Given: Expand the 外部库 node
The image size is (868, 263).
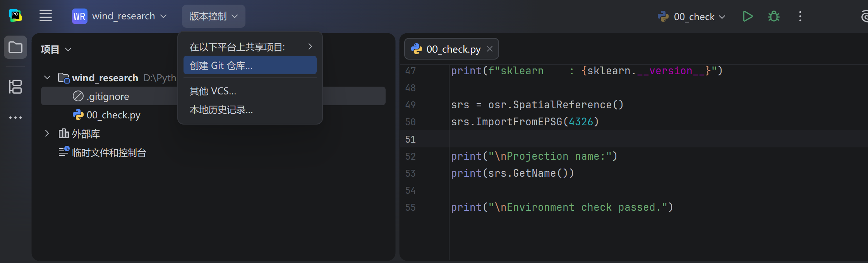Looking at the screenshot, I should pos(47,133).
